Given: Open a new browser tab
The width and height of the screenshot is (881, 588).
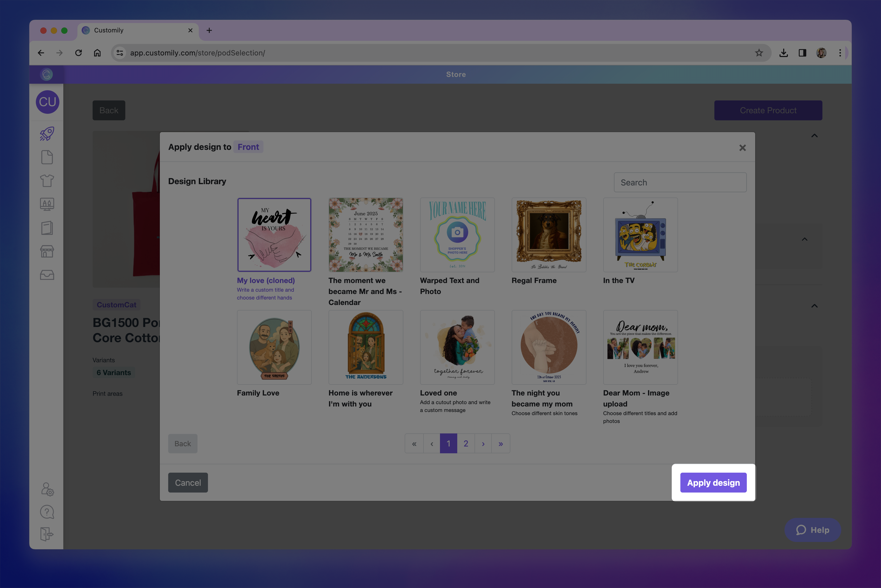Looking at the screenshot, I should (x=209, y=30).
